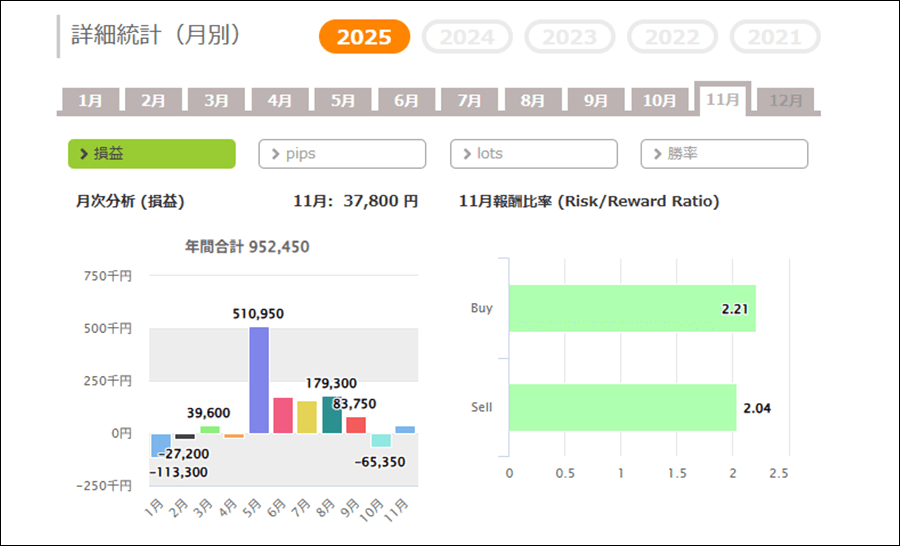Open the 8月 month tab

[533, 101]
